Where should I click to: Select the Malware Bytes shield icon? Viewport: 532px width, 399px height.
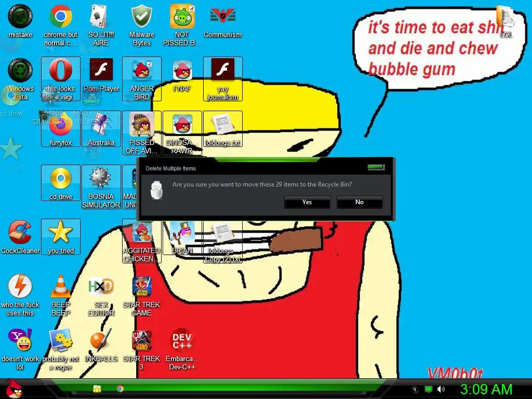click(141, 25)
